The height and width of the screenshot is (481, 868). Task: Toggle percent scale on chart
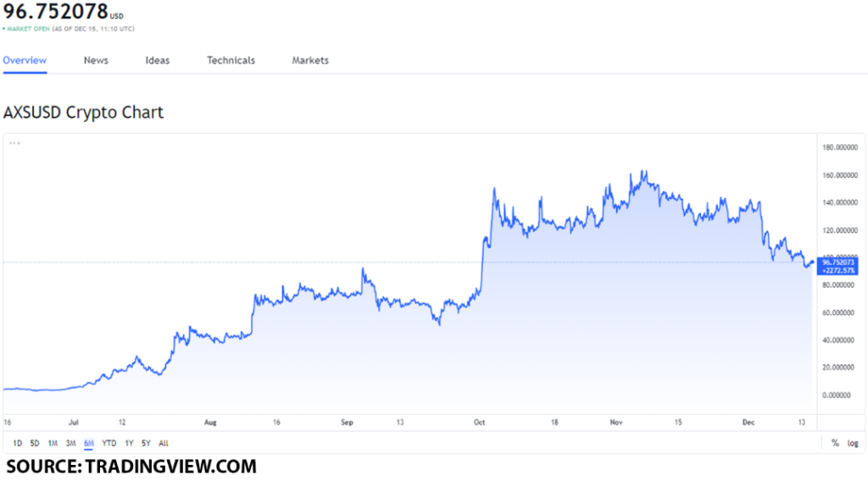[x=835, y=444]
